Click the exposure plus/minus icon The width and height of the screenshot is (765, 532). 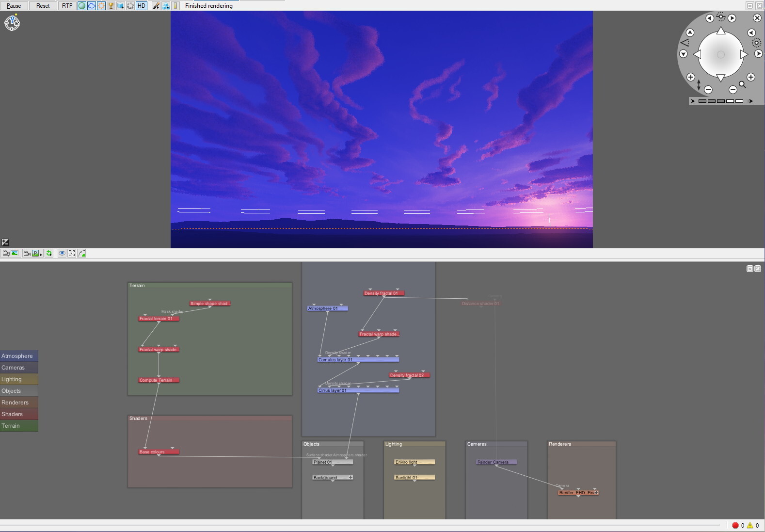click(x=5, y=242)
